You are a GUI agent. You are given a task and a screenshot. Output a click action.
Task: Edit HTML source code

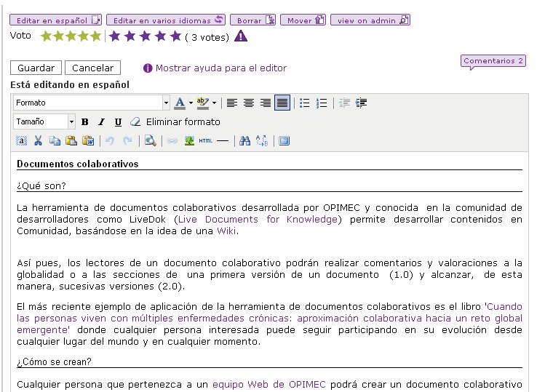(x=205, y=140)
